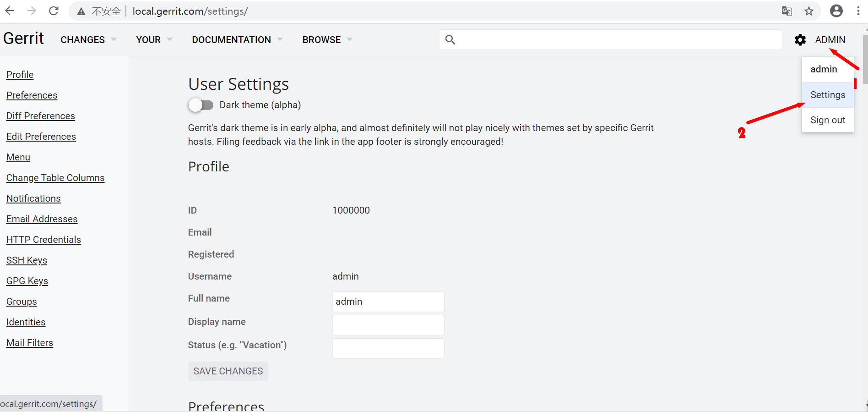Open settings via gear icon
The width and height of the screenshot is (868, 412).
800,40
